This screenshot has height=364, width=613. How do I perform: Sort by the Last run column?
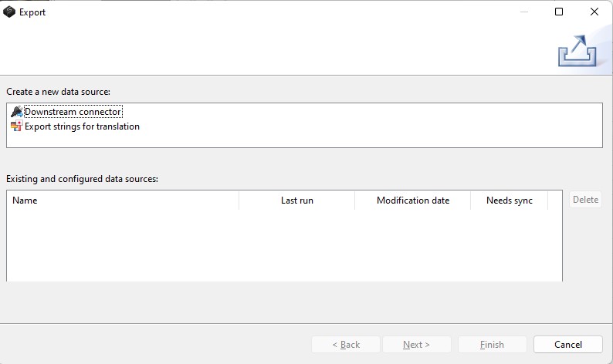point(296,201)
